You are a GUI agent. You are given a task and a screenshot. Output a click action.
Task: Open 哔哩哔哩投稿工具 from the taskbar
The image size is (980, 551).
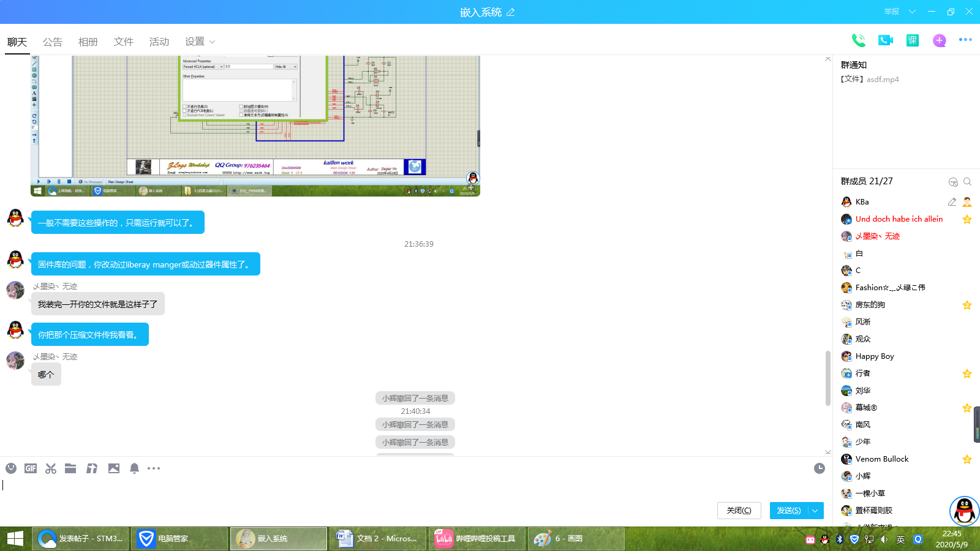tap(477, 539)
